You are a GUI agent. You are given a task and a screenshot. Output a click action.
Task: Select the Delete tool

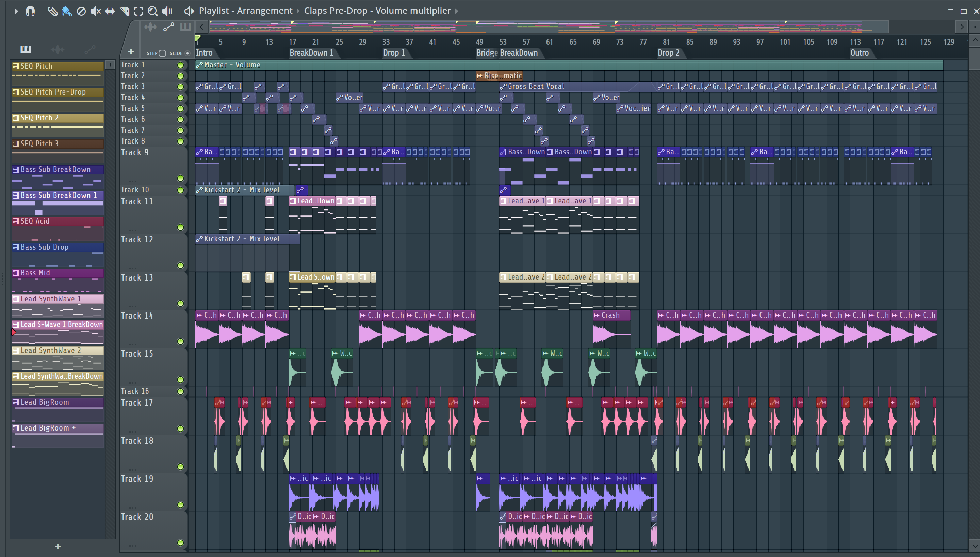coord(81,11)
